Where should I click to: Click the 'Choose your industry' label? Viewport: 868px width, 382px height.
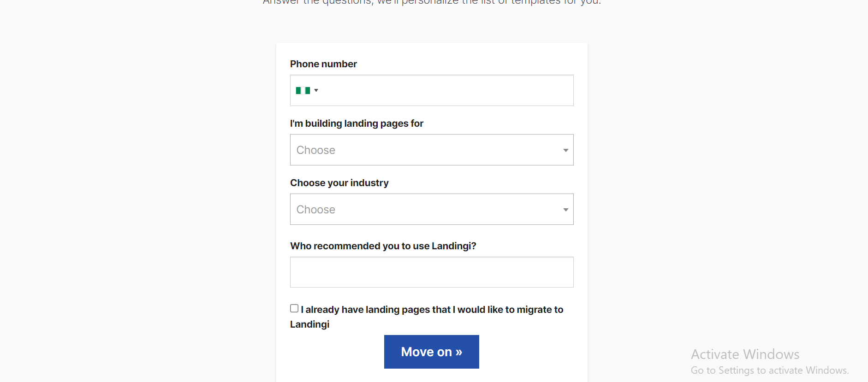point(339,183)
